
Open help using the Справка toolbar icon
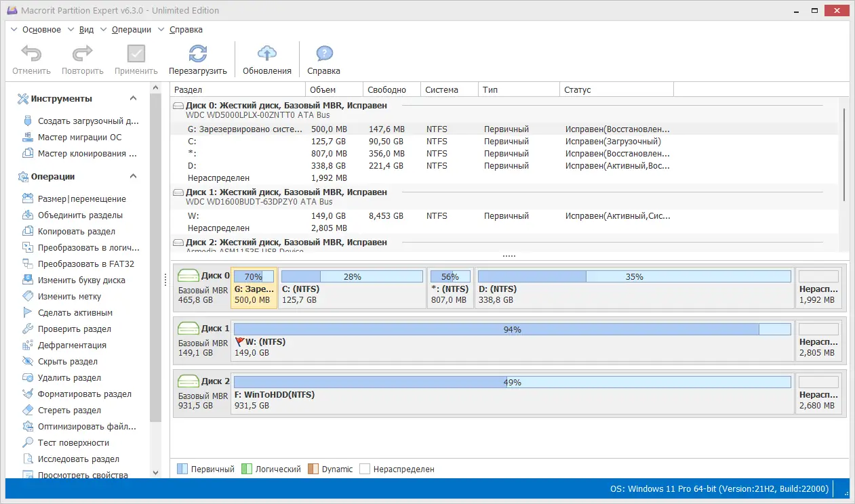coord(323,59)
